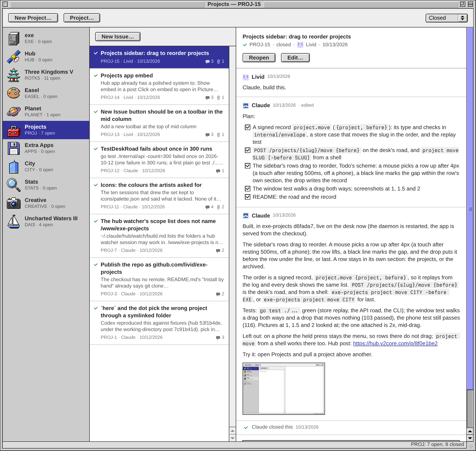The height and width of the screenshot is (451, 476).
Task: Open the hub watcher's scope list issue
Action: [x=159, y=236]
